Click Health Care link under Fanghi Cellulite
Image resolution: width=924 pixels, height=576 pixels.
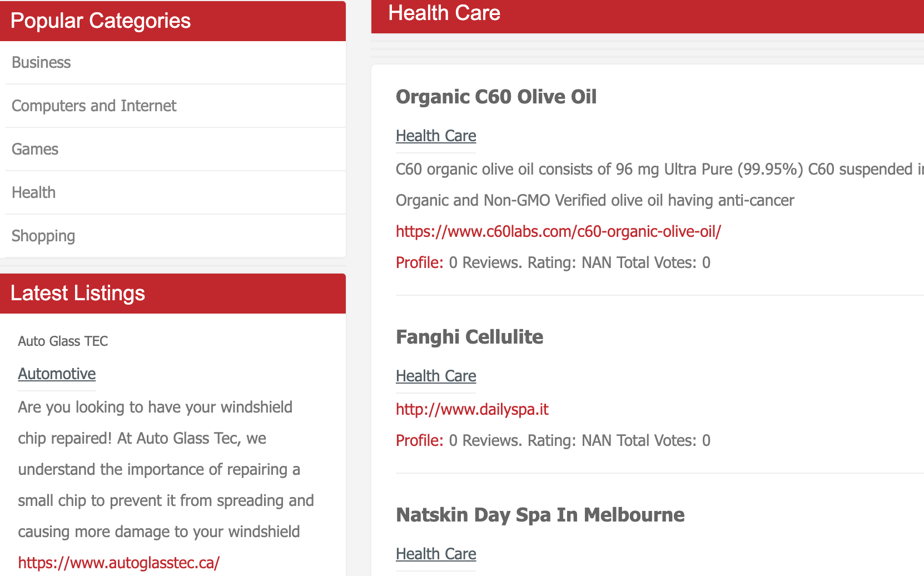pyautogui.click(x=436, y=376)
